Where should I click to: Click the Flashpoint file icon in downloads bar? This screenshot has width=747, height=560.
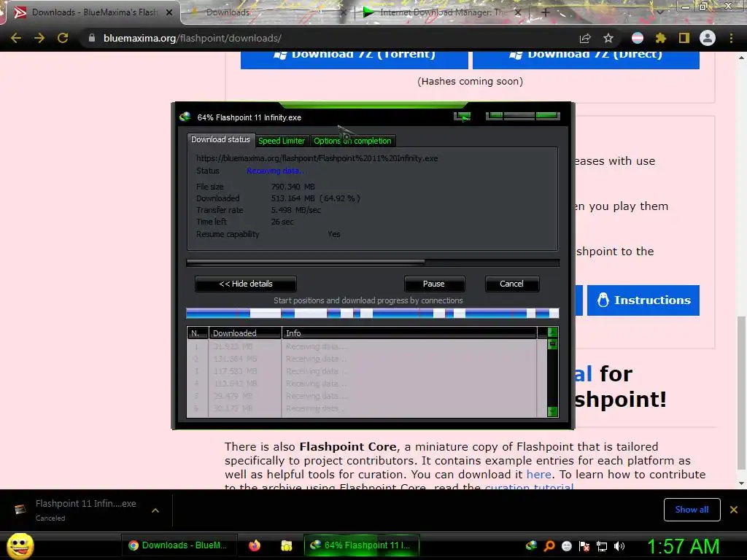[20, 510]
